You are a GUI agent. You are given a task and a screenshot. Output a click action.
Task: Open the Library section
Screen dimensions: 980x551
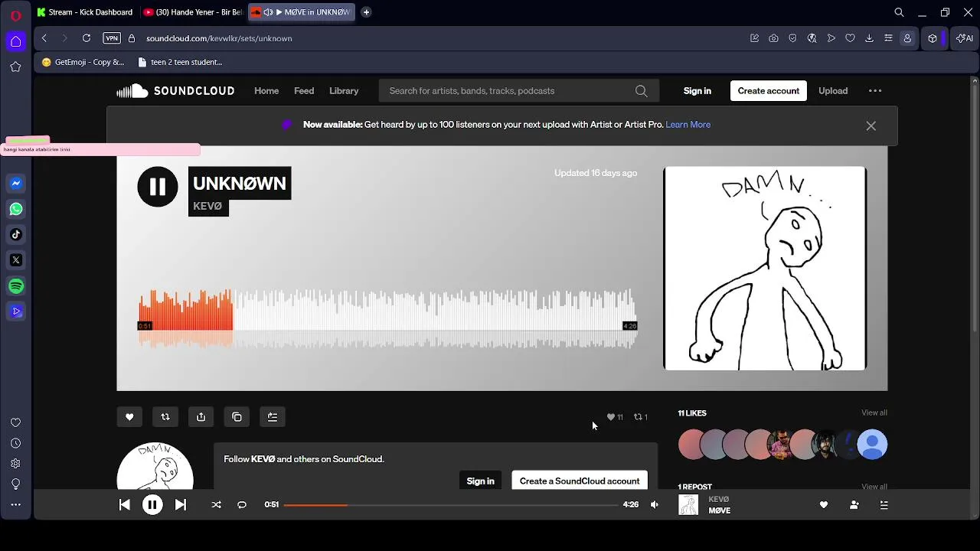click(x=344, y=90)
